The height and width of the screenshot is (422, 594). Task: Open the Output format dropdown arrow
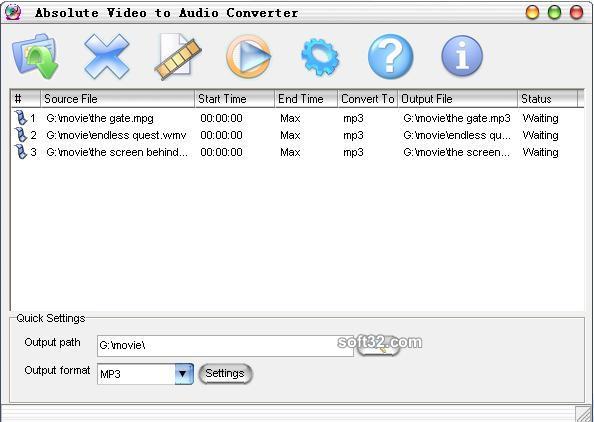pyautogui.click(x=184, y=374)
